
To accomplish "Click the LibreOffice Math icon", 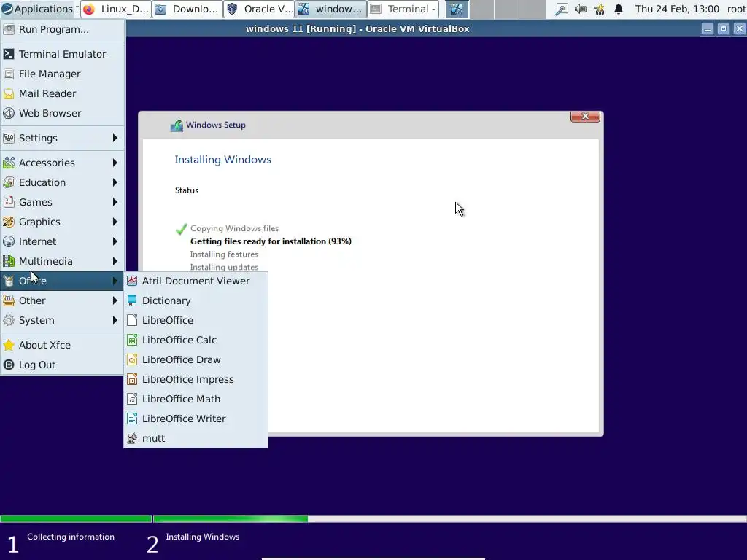I will click(132, 399).
